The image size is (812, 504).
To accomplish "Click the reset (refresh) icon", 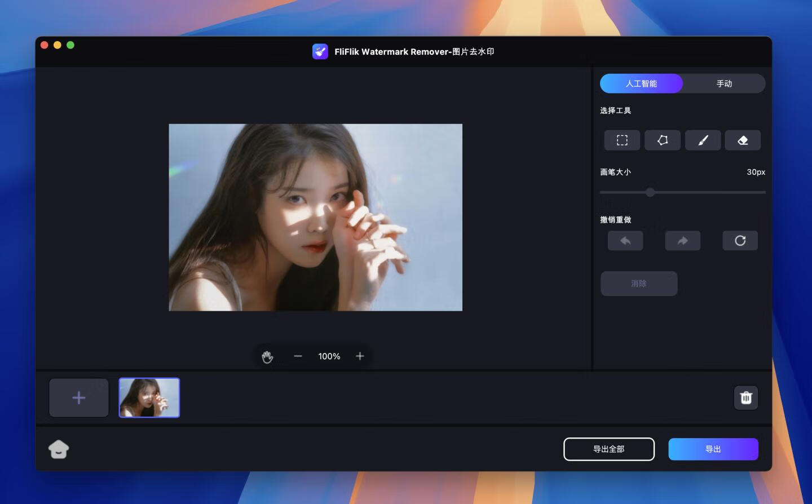I will pos(740,240).
